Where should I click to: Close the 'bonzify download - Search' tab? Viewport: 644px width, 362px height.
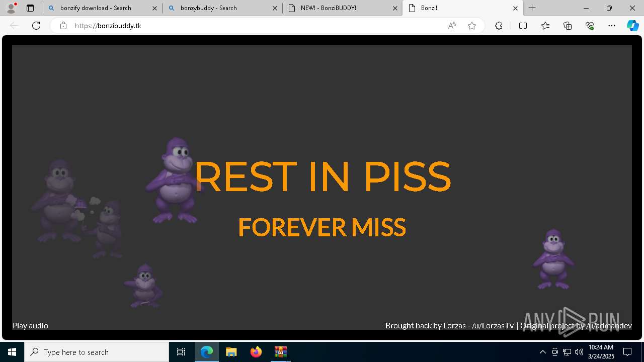tap(154, 8)
